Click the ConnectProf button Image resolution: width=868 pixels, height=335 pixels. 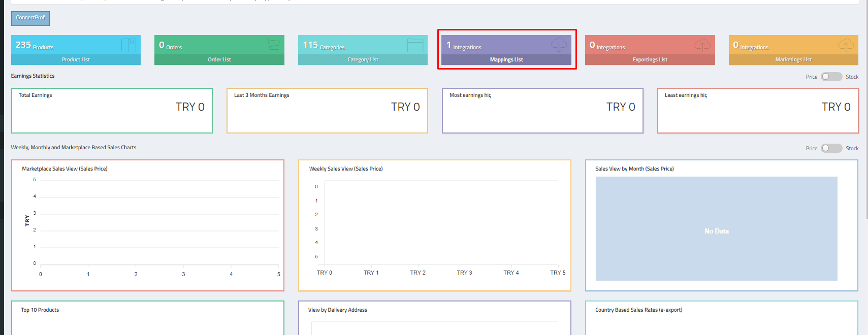point(30,18)
